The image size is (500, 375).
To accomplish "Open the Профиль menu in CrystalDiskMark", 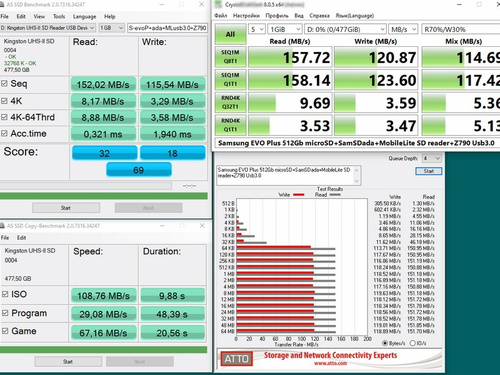I will pyautogui.click(x=277, y=16).
